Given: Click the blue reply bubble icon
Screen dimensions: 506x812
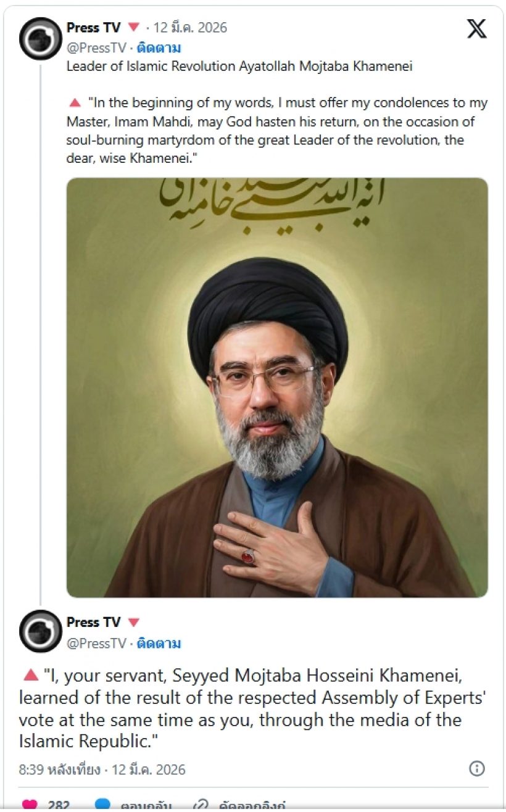Looking at the screenshot, I should tap(102, 805).
